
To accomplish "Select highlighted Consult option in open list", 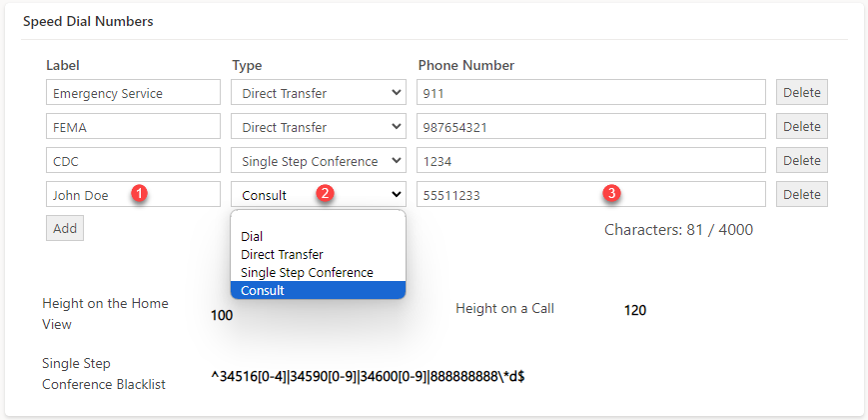I will 319,290.
